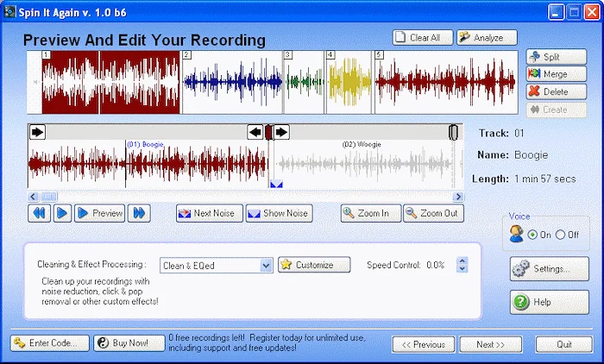Select track 5 dark red waveform thumbnail

[446, 83]
